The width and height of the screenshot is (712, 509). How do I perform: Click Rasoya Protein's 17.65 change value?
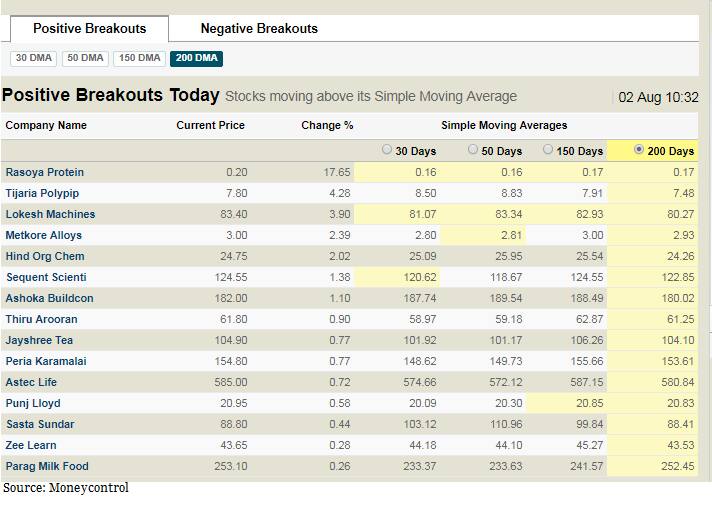coord(336,173)
